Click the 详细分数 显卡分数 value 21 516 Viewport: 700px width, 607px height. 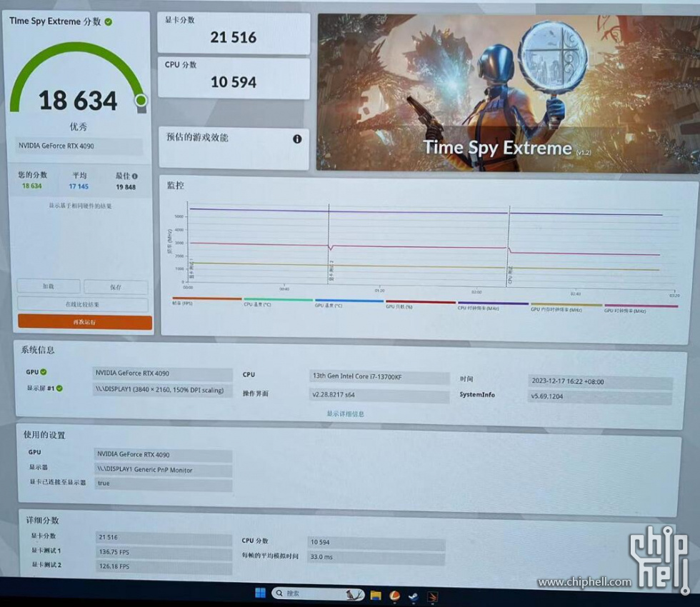tap(164, 537)
